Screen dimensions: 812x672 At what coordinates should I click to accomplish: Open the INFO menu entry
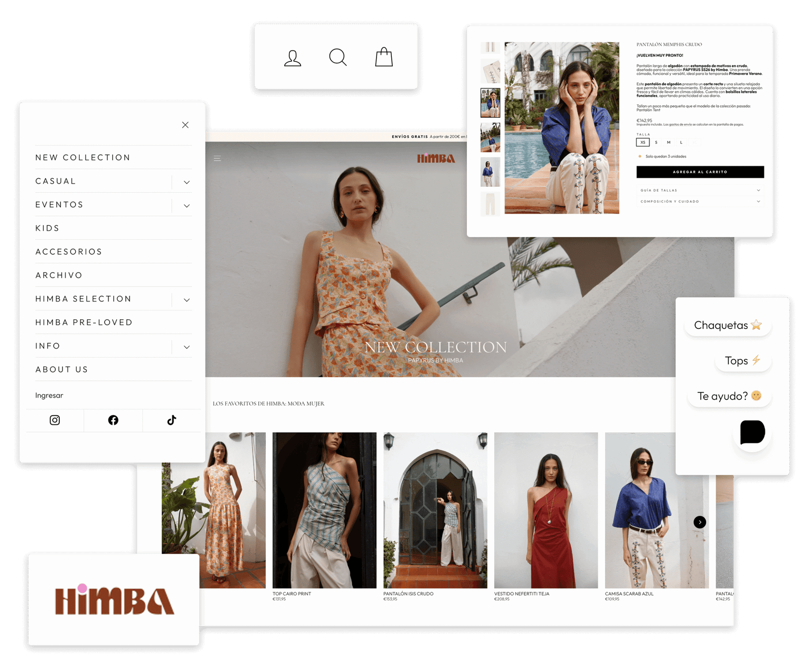coord(48,346)
